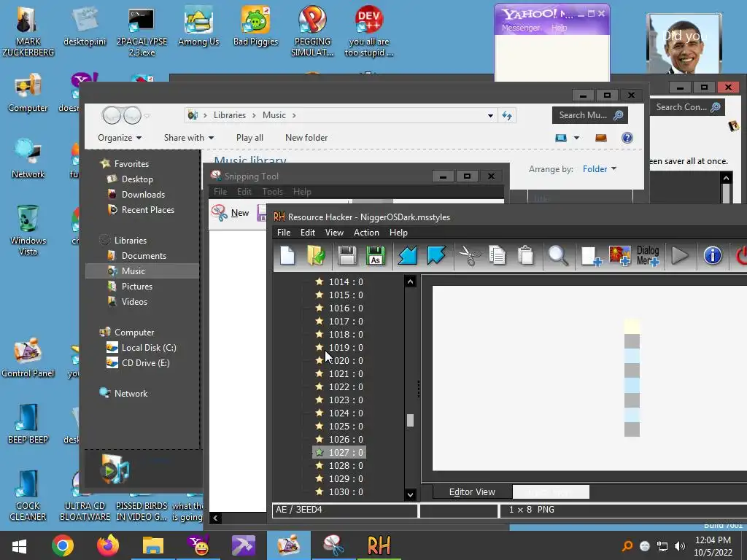This screenshot has width=747, height=560.
Task: Click the Windows Start button on the taskbar
Action: pyautogui.click(x=18, y=545)
